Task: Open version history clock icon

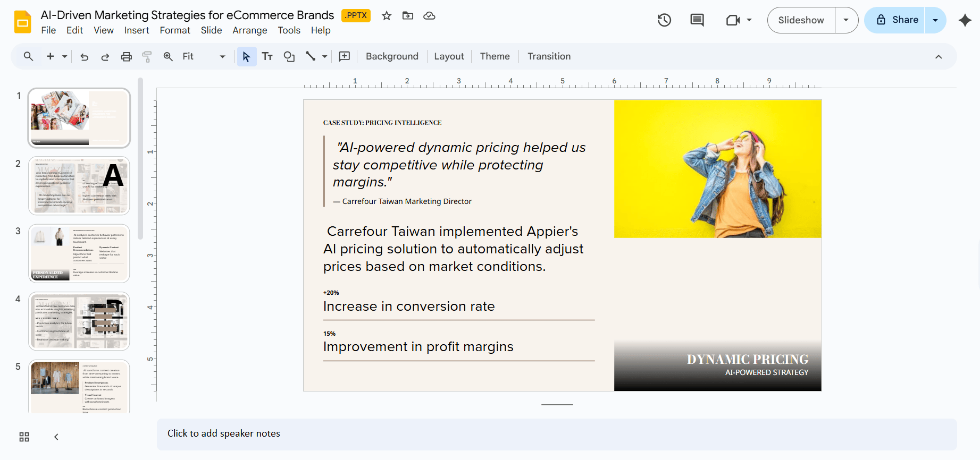Action: point(664,20)
